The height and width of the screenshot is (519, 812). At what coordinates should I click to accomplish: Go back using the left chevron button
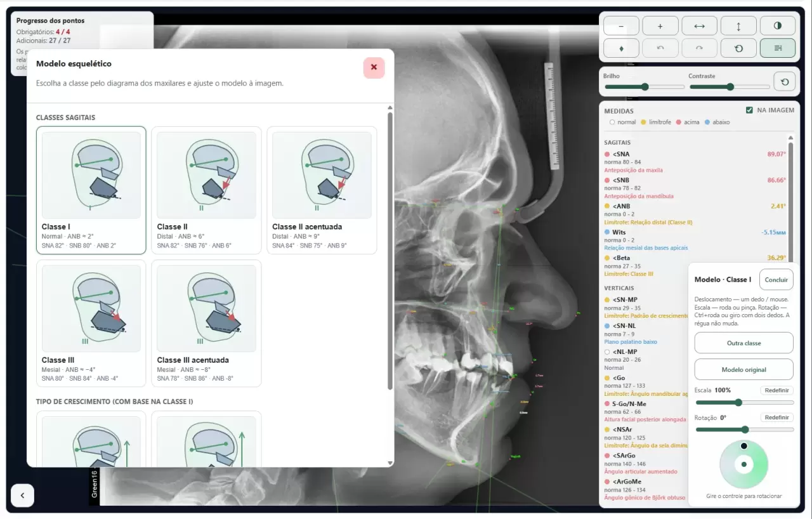click(x=22, y=496)
